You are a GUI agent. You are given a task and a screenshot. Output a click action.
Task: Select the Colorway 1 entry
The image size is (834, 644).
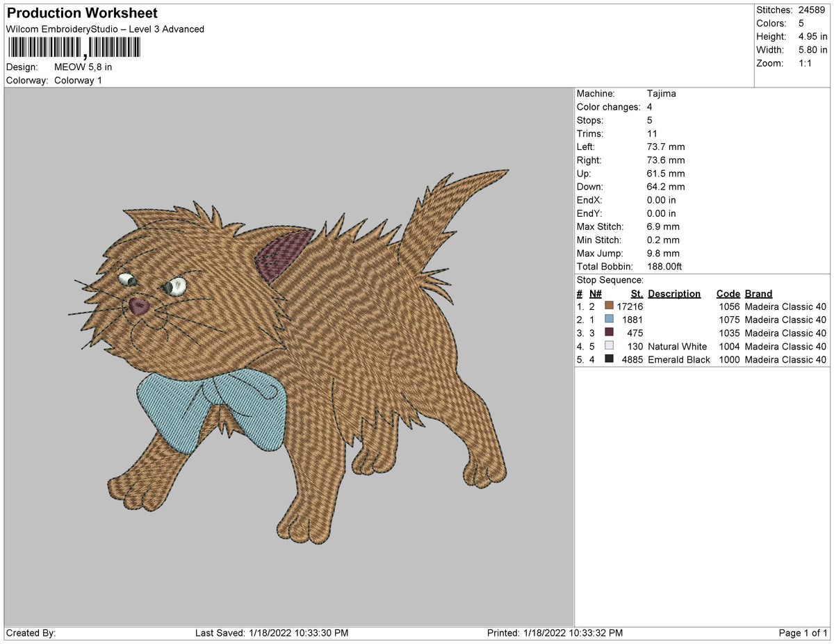79,80
